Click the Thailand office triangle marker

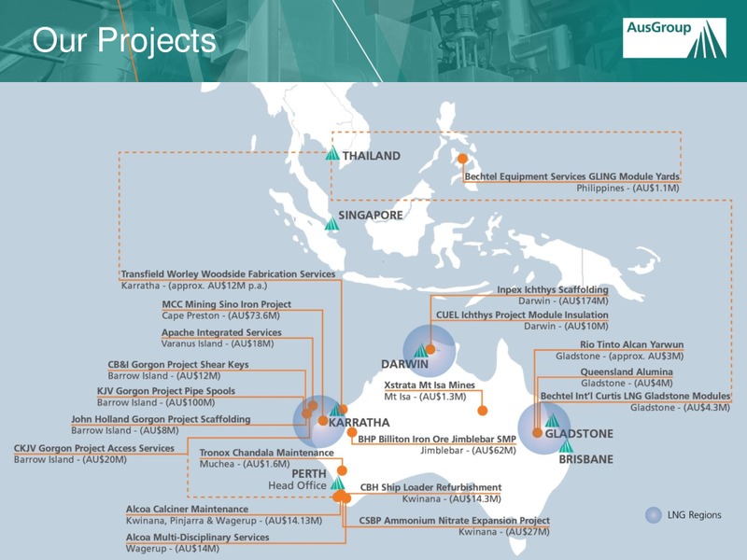coord(332,154)
